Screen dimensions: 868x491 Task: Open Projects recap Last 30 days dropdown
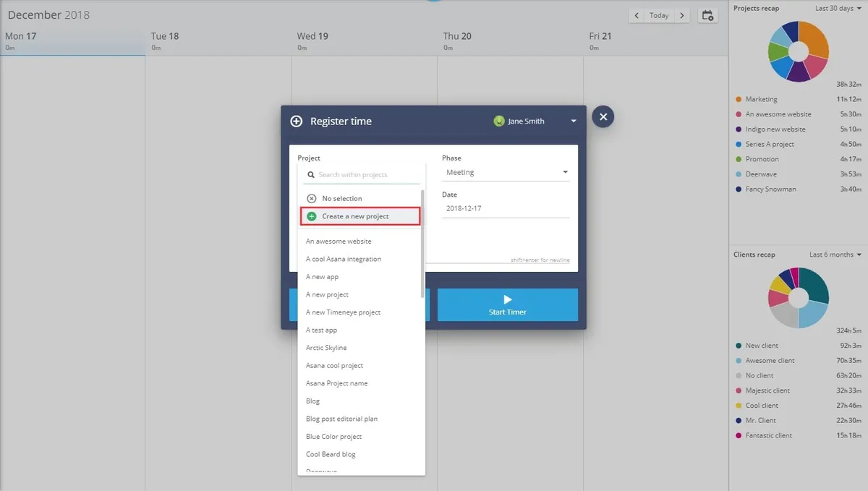coord(838,9)
